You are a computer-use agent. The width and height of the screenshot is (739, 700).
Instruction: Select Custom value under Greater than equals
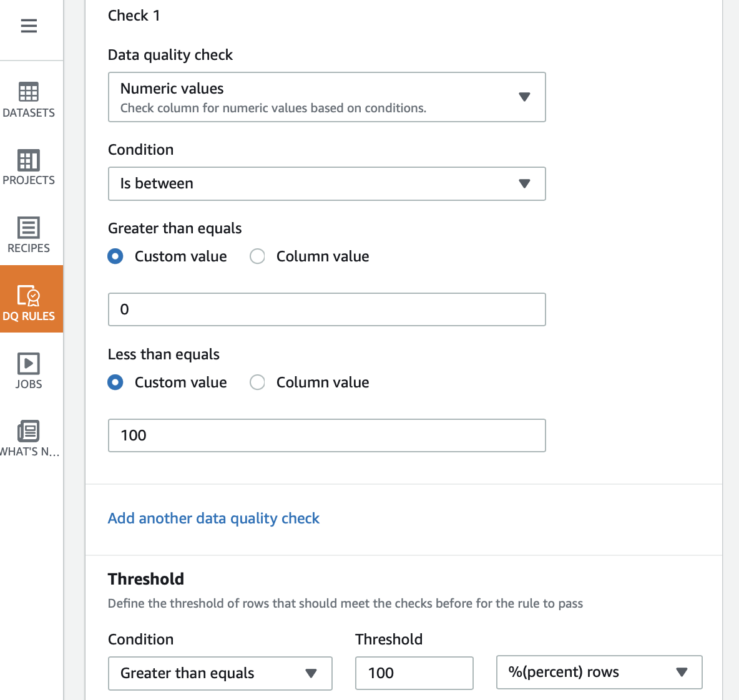tap(115, 256)
